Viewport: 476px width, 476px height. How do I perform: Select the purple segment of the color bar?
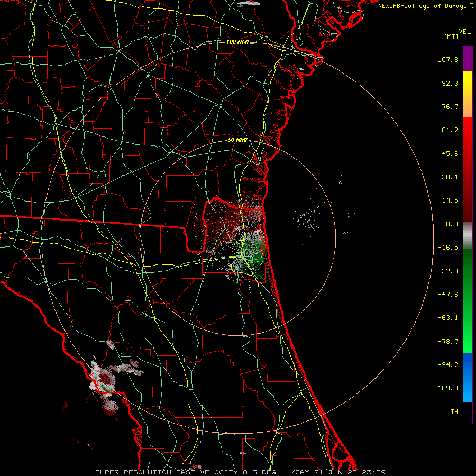tap(467, 59)
